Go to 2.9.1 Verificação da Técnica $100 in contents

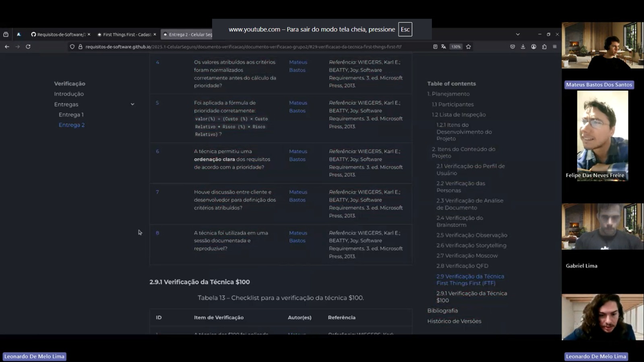pyautogui.click(x=472, y=297)
